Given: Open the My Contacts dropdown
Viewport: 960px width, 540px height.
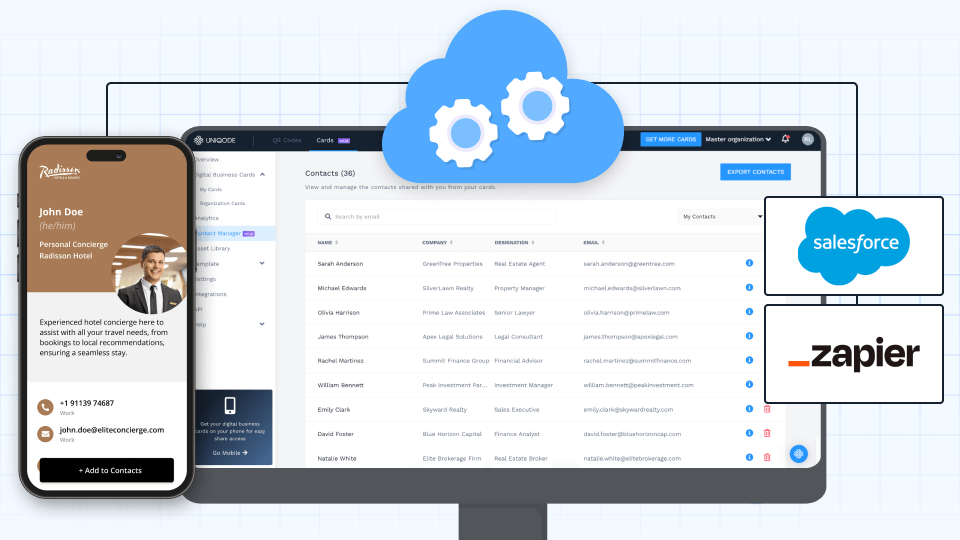Looking at the screenshot, I should pyautogui.click(x=721, y=217).
